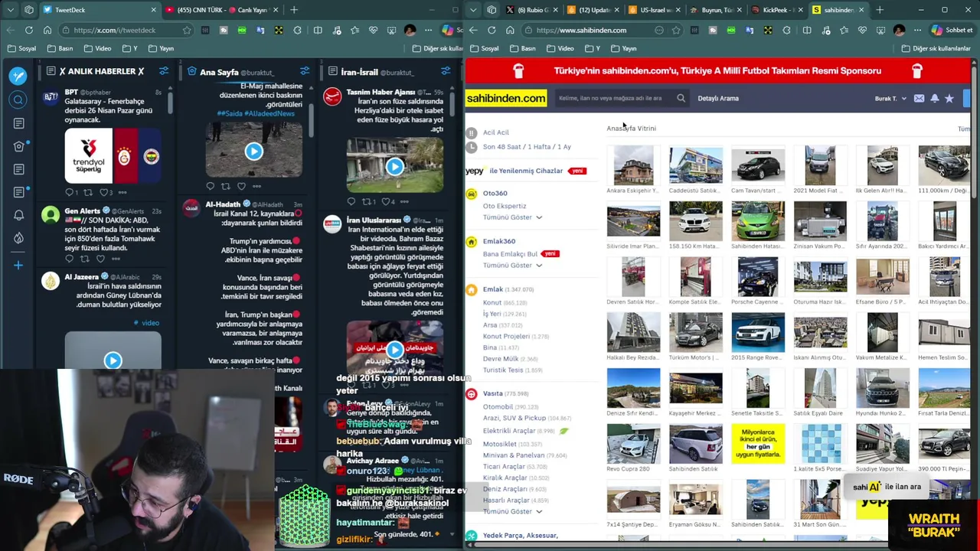This screenshot has height=551, width=980.
Task: Open Ana Sayfa column settings
Action: pyautogui.click(x=305, y=71)
